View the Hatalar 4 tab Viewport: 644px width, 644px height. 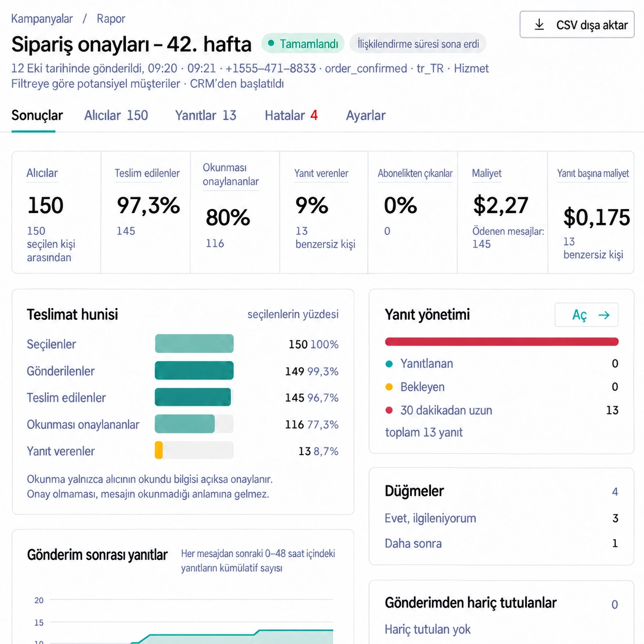291,116
